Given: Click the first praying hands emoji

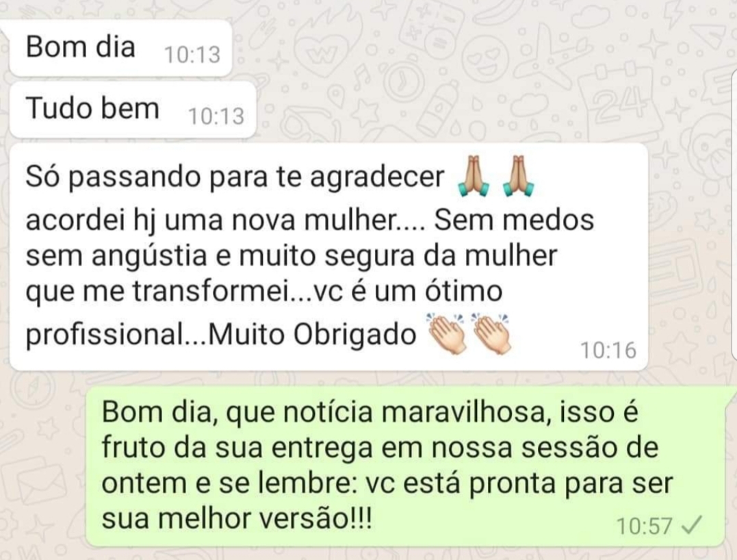Looking at the screenshot, I should (474, 176).
